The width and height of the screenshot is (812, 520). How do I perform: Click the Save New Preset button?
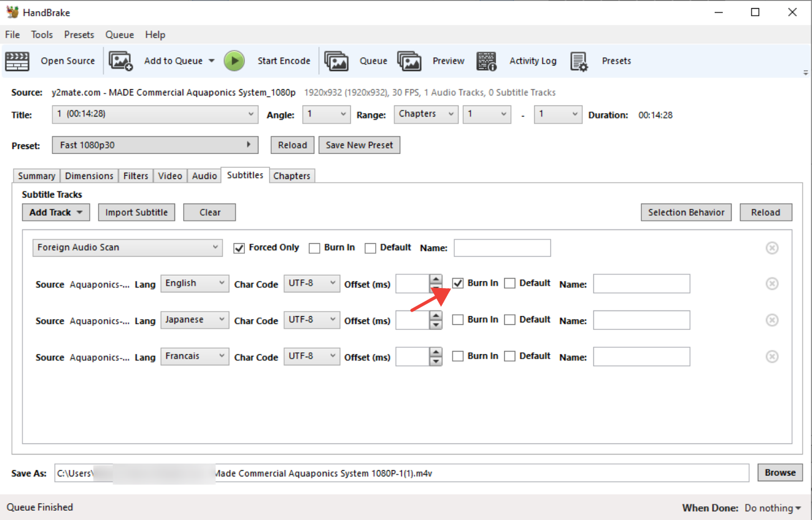click(360, 145)
